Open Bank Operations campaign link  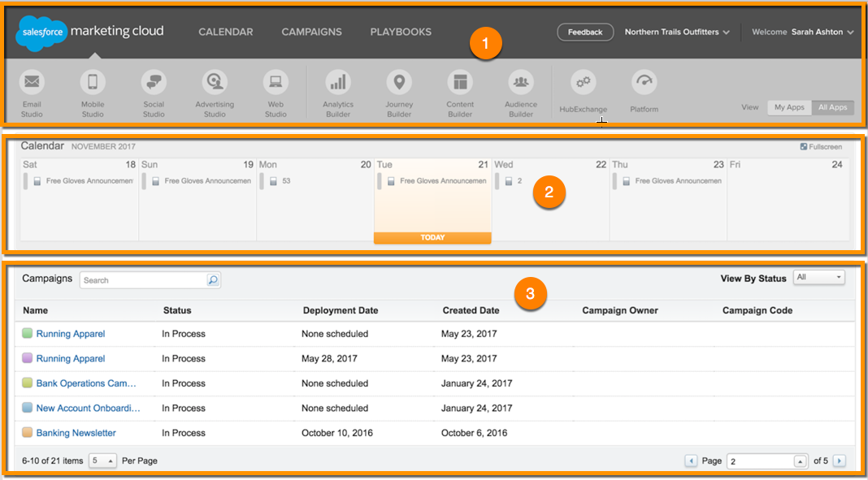coord(86,383)
